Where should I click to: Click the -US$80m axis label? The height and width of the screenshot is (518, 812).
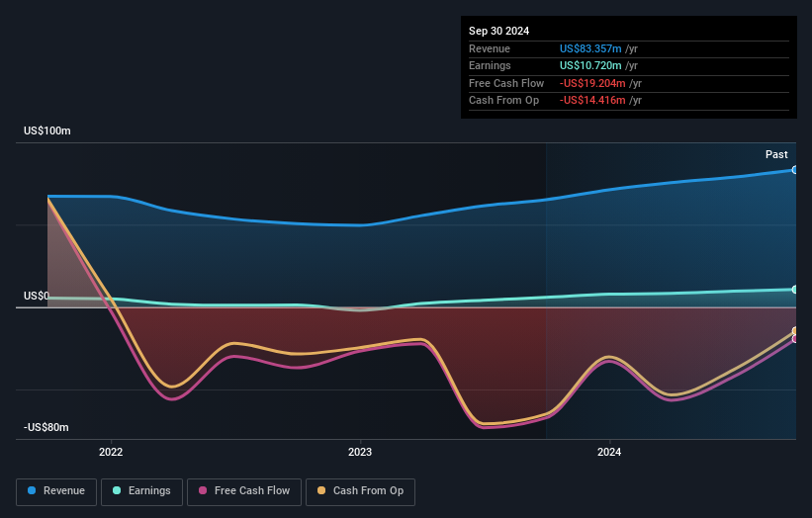(x=46, y=427)
